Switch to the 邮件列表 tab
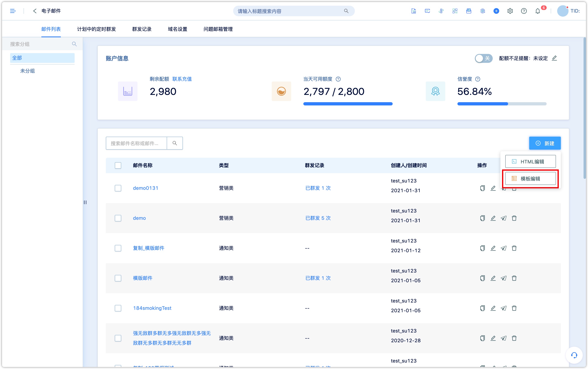588x369 pixels. click(51, 29)
